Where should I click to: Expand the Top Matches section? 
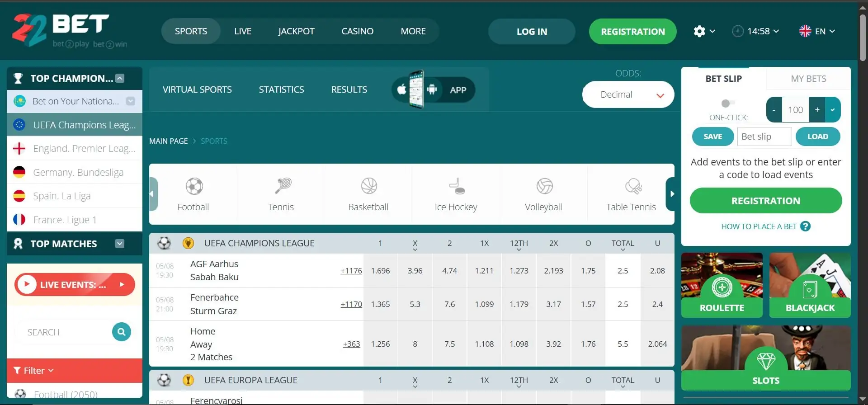click(x=120, y=244)
